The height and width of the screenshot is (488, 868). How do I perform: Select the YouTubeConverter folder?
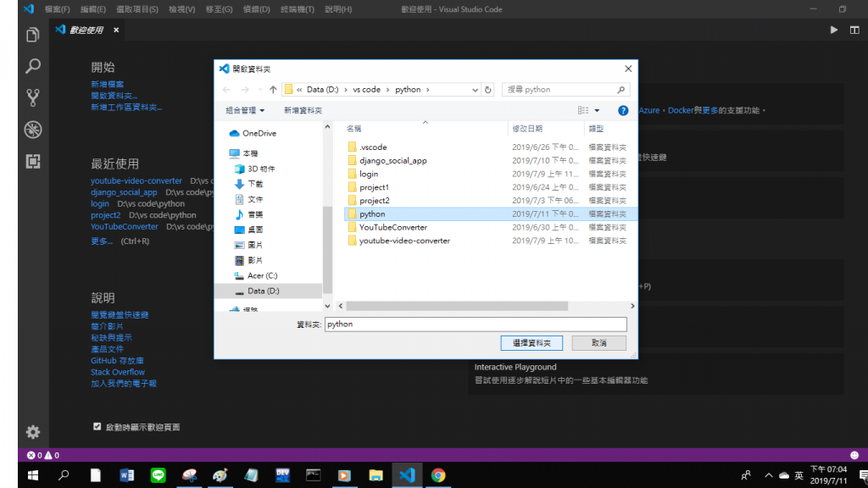(x=393, y=227)
